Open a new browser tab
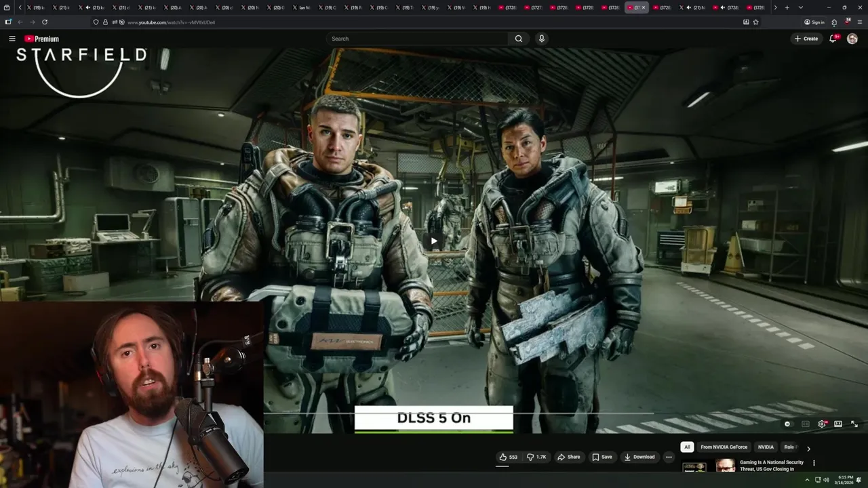This screenshot has width=868, height=488. 787,7
